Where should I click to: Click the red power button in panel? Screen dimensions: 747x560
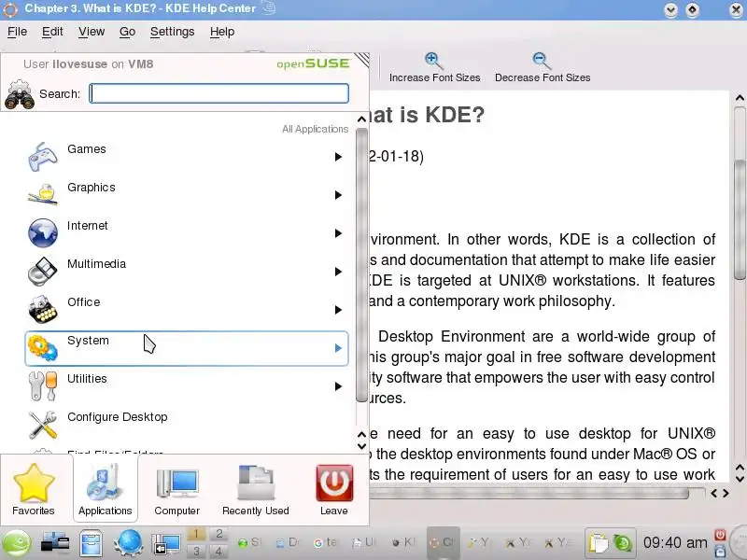(x=720, y=535)
